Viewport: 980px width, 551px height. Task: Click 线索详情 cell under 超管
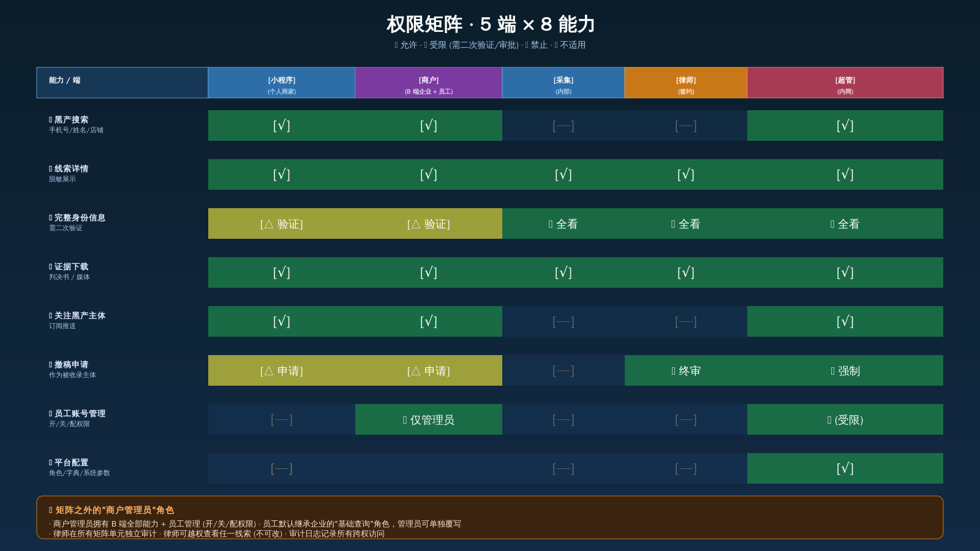[845, 174]
